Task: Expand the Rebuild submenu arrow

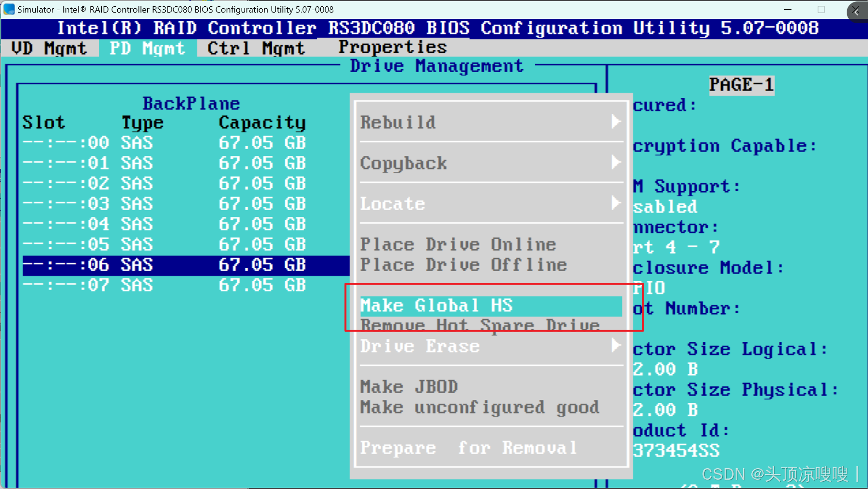Action: 616,122
